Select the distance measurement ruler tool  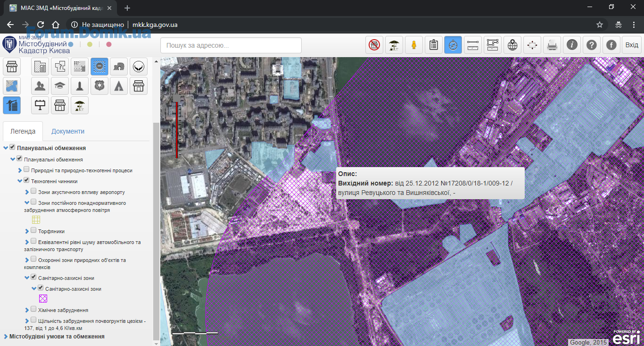point(473,45)
